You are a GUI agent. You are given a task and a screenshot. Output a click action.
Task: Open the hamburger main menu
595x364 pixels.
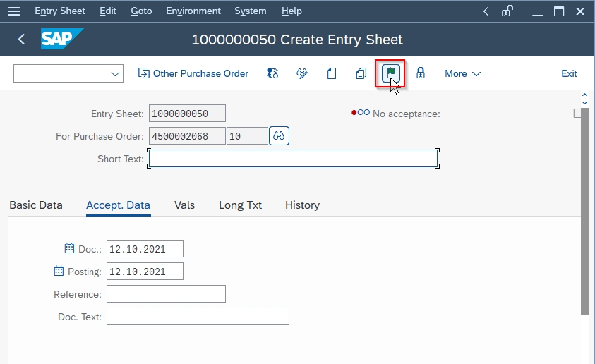click(x=14, y=11)
